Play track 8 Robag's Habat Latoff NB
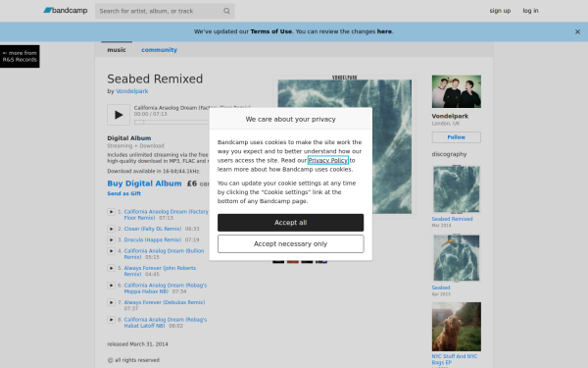Screen dimensions: 588x368 (111, 320)
